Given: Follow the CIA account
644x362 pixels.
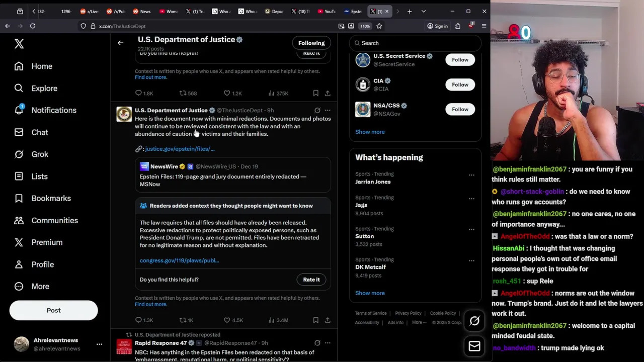Looking at the screenshot, I should pyautogui.click(x=460, y=84).
